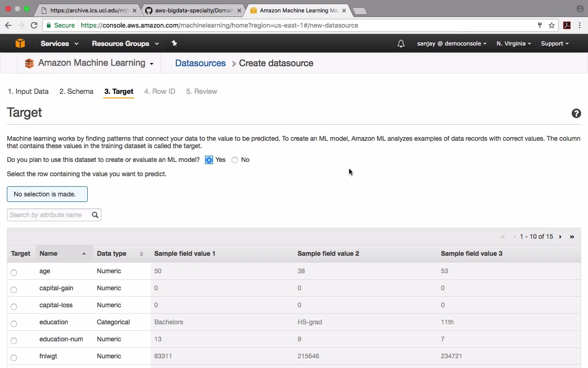
Task: Open a new browser tab
Action: click(x=360, y=11)
